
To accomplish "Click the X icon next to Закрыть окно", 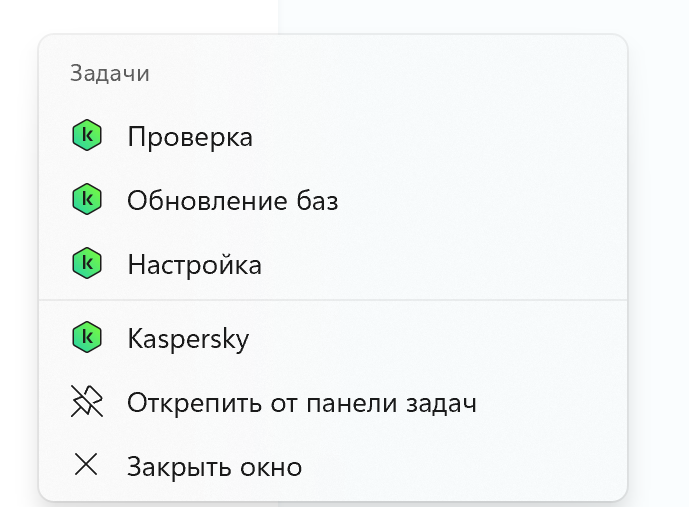I will click(86, 464).
